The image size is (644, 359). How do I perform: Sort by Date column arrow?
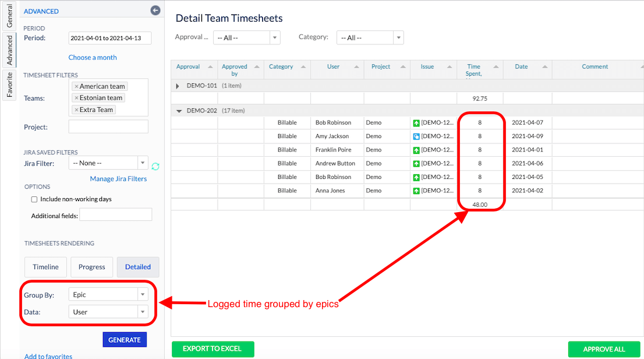pos(544,66)
